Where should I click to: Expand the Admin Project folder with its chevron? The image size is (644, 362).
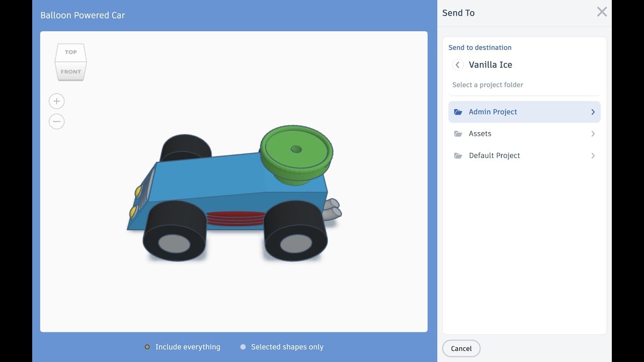(593, 112)
